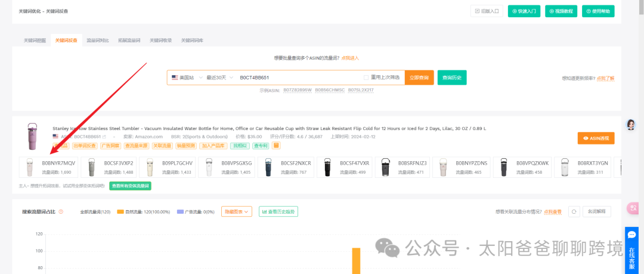
Task: Open the 名词解释 glossary button
Action: pos(597,211)
